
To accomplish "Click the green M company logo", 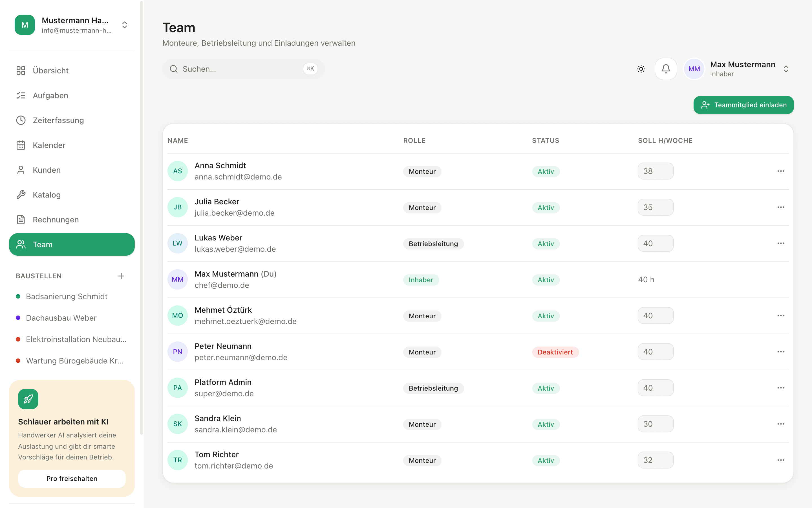I will click(25, 25).
